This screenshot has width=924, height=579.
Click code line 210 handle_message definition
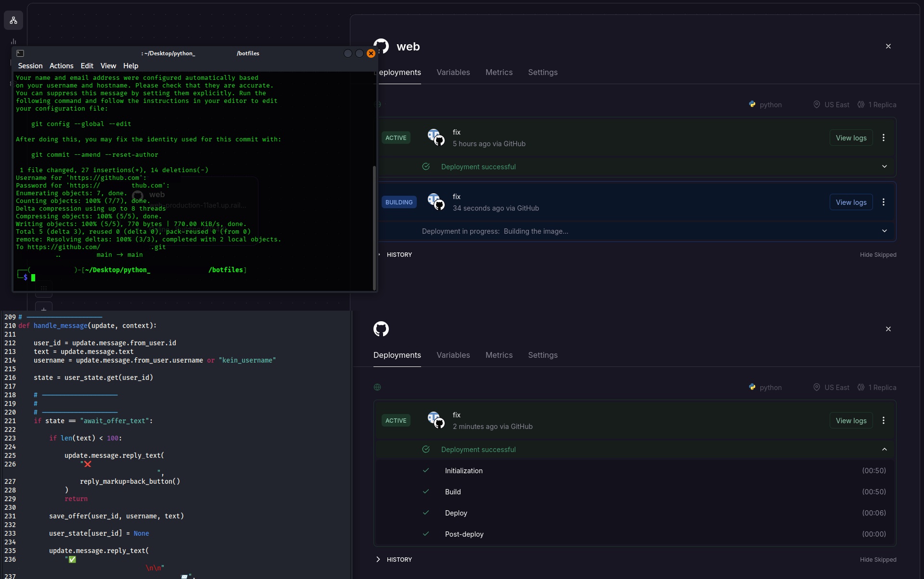click(x=88, y=326)
